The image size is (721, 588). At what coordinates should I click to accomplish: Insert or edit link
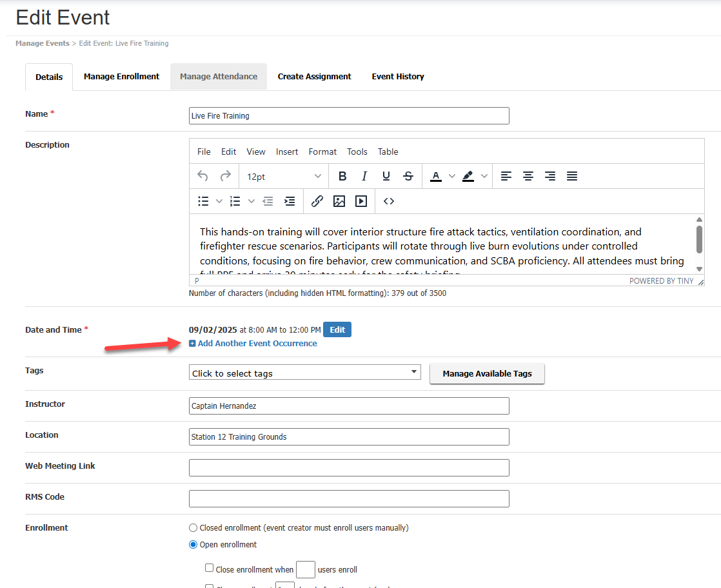point(317,201)
